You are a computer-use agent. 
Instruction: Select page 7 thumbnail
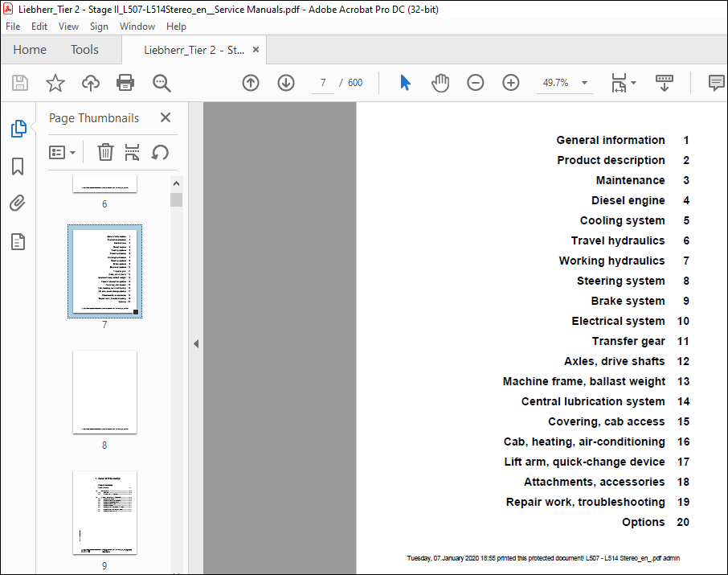[105, 272]
